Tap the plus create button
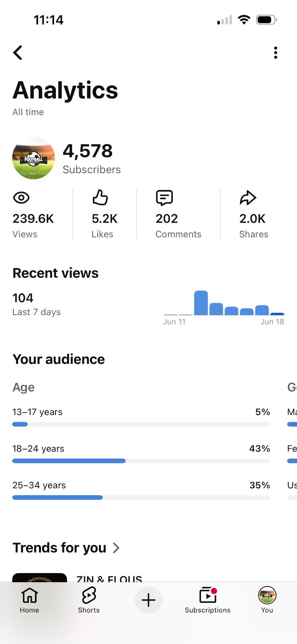Viewport: 297px width, 644px height. 148,600
